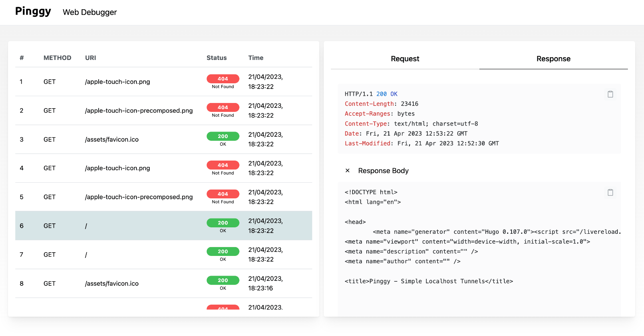Click the 404 status badge on request 5

click(223, 194)
